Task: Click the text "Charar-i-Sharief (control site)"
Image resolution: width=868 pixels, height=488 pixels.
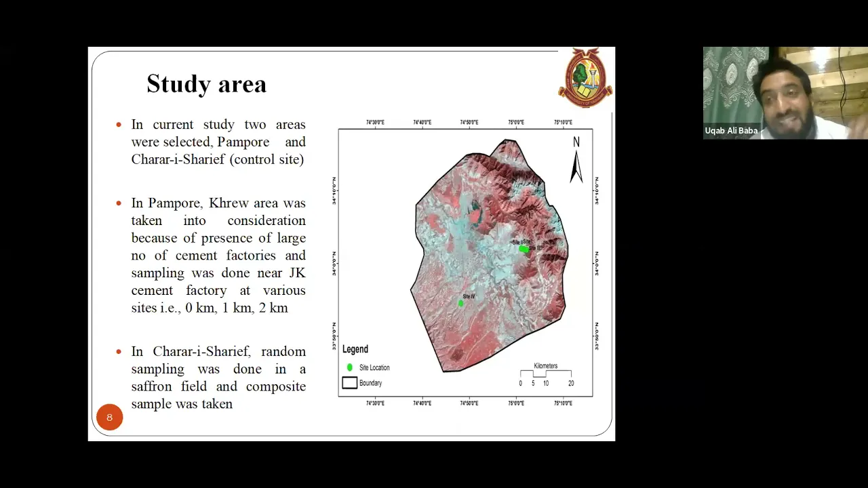Action: (x=218, y=160)
